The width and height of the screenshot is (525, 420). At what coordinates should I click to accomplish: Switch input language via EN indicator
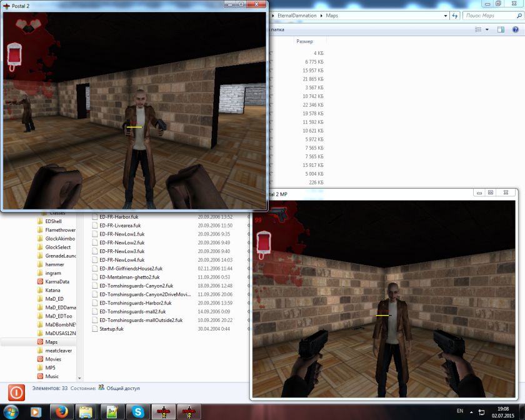pos(460,411)
